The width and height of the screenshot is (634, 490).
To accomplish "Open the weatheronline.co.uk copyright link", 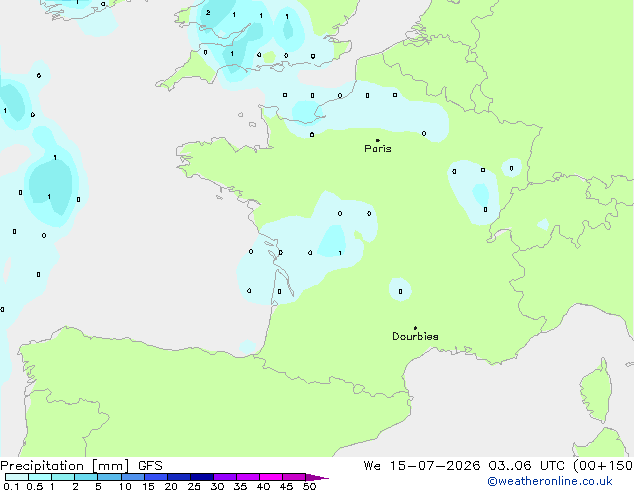I will coord(550,481).
